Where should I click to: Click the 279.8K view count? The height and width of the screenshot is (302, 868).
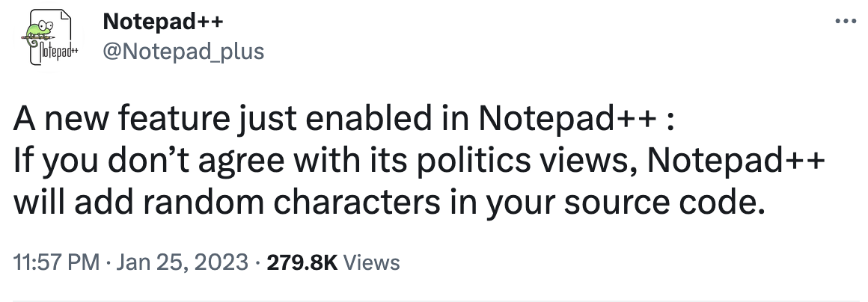tap(302, 262)
